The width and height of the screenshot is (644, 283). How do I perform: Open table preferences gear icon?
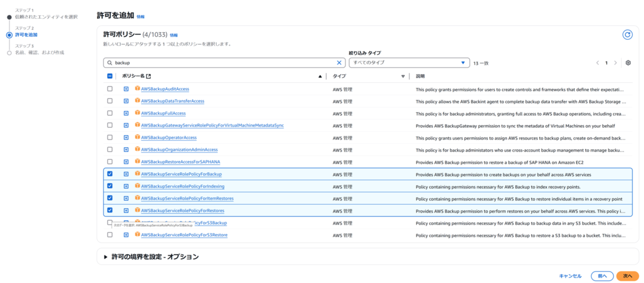point(628,63)
